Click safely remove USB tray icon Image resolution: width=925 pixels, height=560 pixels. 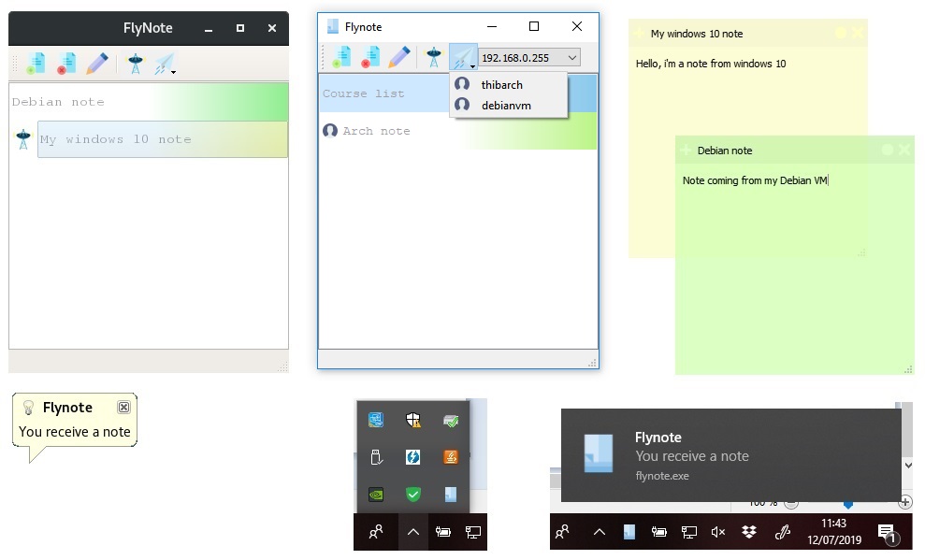[376, 457]
